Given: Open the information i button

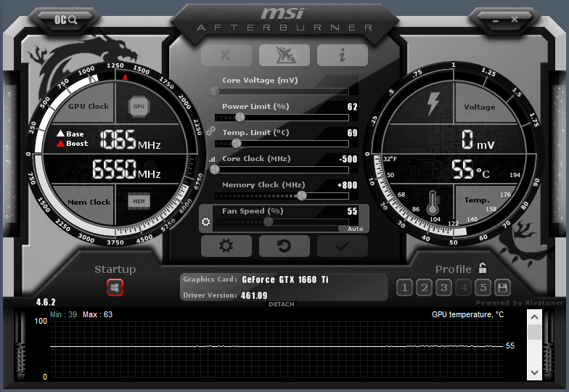Looking at the screenshot, I should (343, 55).
